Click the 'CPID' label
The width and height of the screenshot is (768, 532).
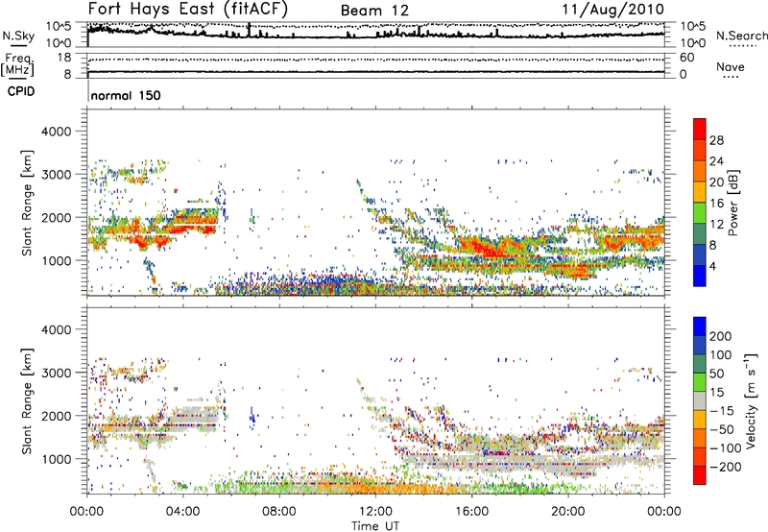pyautogui.click(x=21, y=91)
